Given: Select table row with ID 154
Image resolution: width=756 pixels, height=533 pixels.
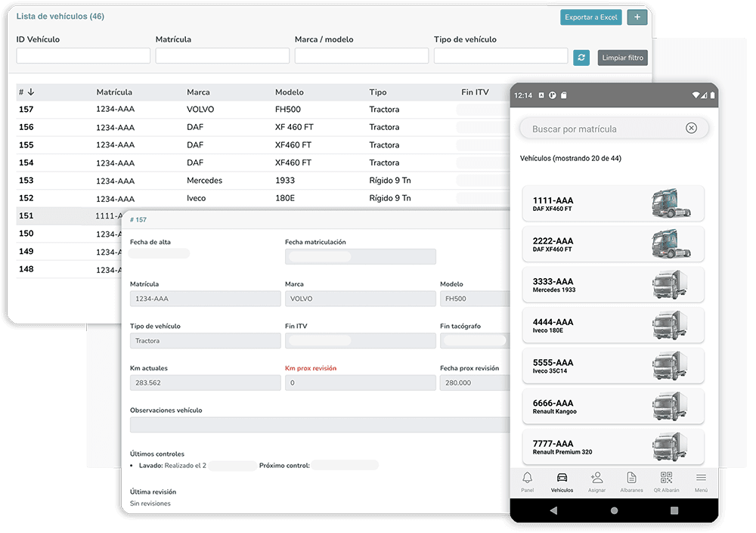Looking at the screenshot, I should (263, 163).
